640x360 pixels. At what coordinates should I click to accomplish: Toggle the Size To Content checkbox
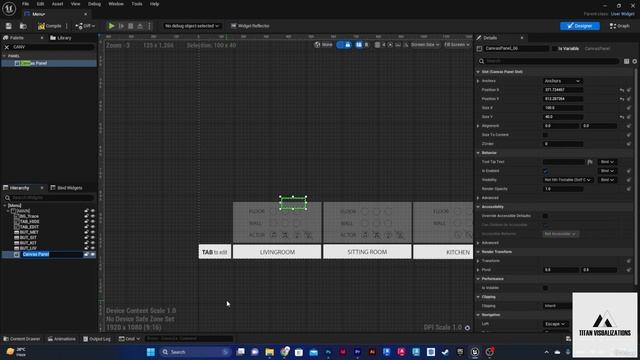pos(546,135)
